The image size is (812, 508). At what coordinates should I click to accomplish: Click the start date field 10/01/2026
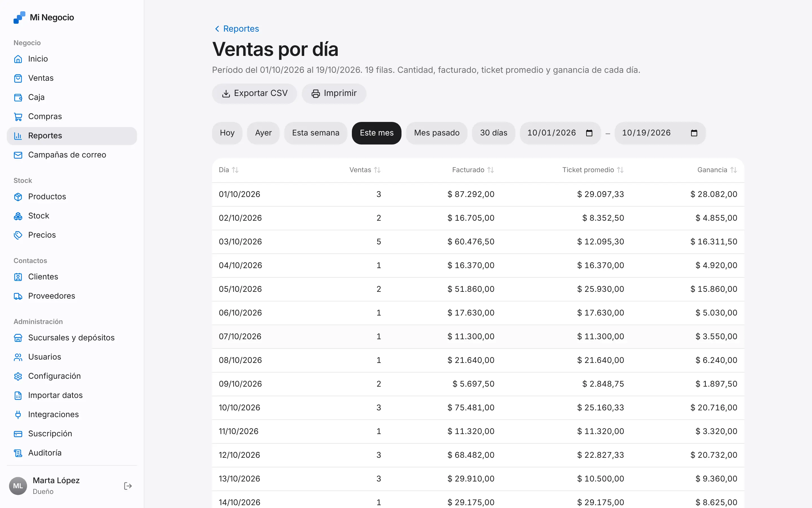560,133
